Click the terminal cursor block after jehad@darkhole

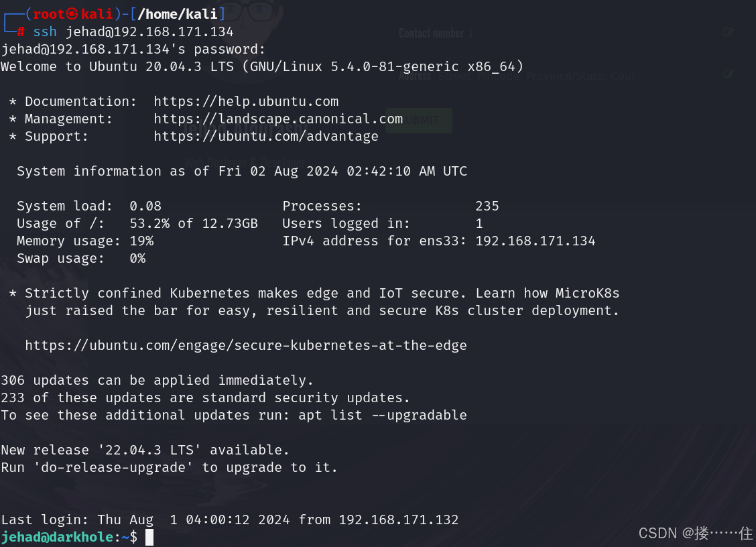(x=149, y=537)
